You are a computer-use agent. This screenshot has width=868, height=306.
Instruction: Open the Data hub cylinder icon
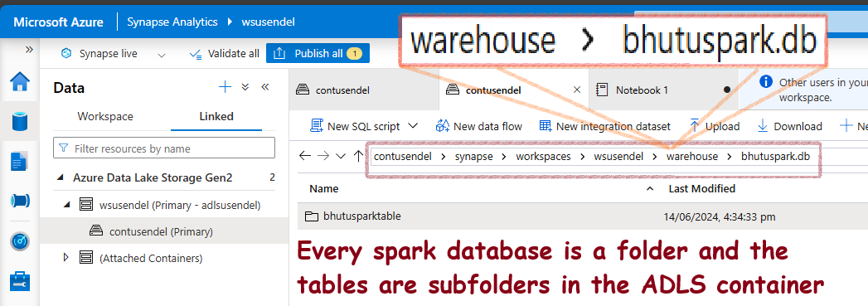[20, 121]
